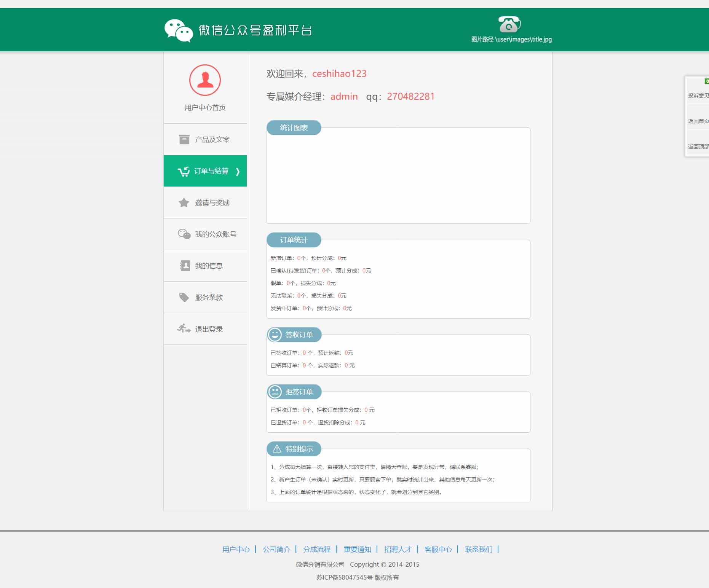The width and height of the screenshot is (709, 588).
Task: Click 返回首页 in the floating side panel
Action: click(x=698, y=121)
